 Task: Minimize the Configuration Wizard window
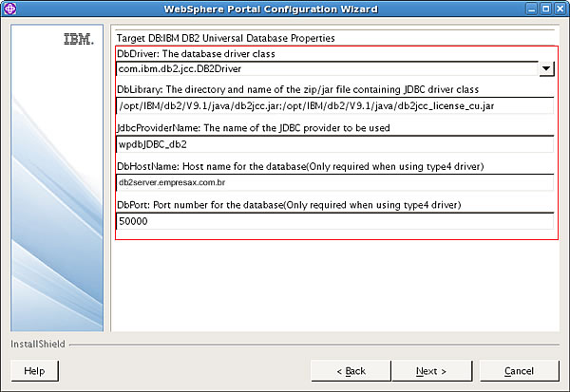coord(532,9)
